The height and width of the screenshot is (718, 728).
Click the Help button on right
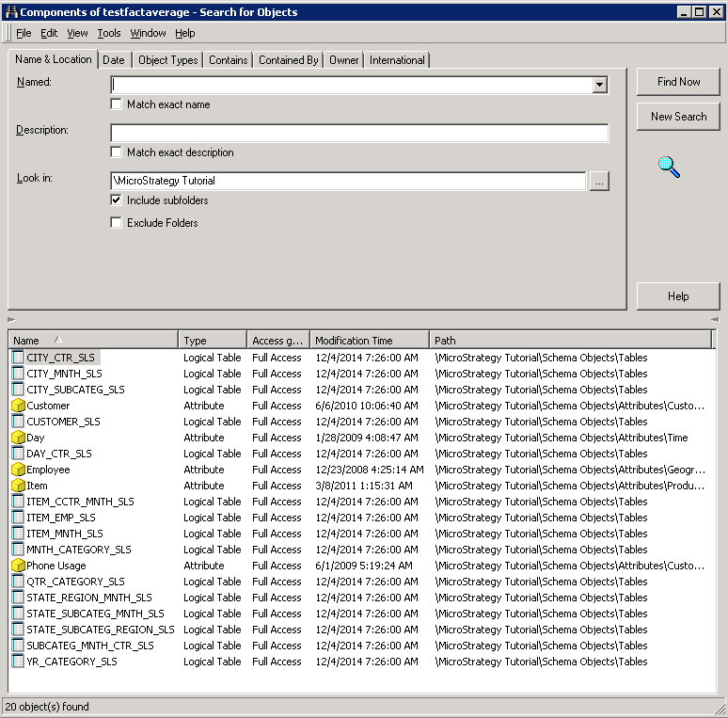678,296
